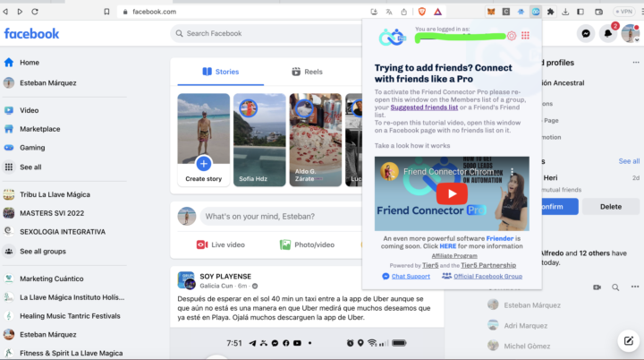Image resolution: width=644 pixels, height=360 pixels.
Task: Click new message compose button
Action: pos(629,340)
